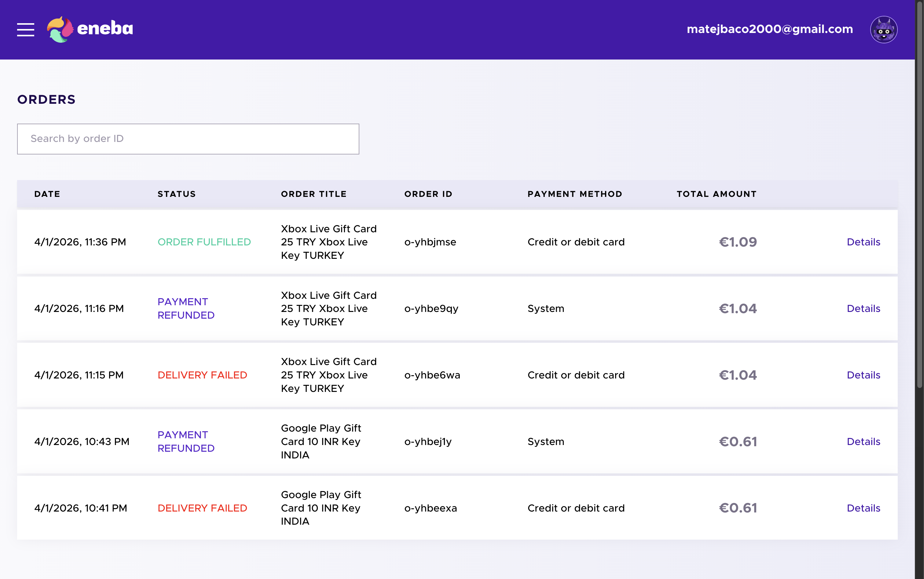Open Details for order o-yhbjmse
Viewport: 924px width, 579px height.
(864, 242)
